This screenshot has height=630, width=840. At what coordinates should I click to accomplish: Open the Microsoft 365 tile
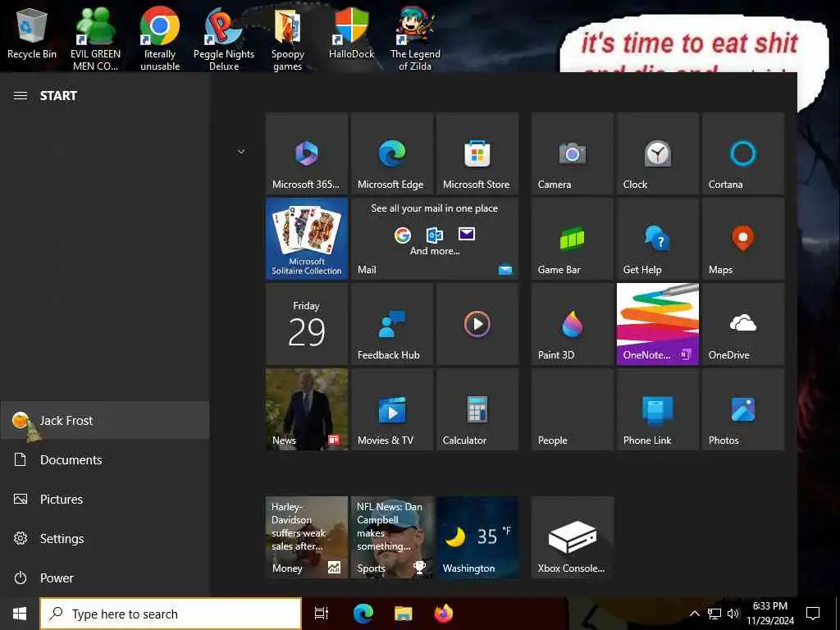click(x=307, y=153)
